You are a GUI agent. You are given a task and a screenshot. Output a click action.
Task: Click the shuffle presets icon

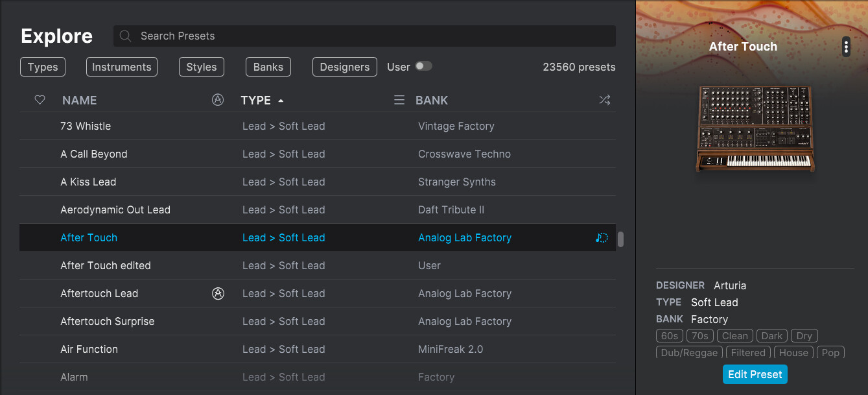[x=604, y=100]
